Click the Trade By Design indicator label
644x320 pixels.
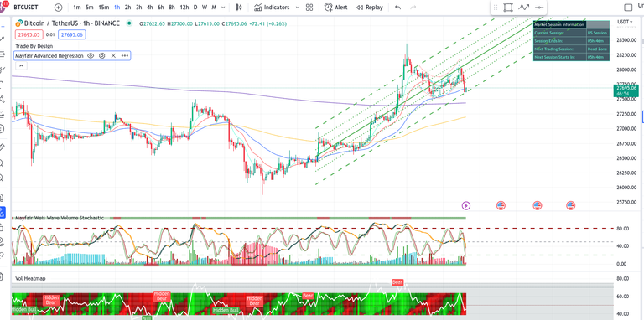point(34,46)
